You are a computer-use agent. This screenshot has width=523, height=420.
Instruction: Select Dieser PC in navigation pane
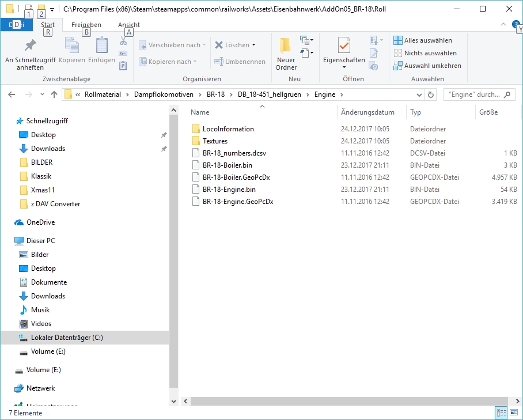coord(35,241)
